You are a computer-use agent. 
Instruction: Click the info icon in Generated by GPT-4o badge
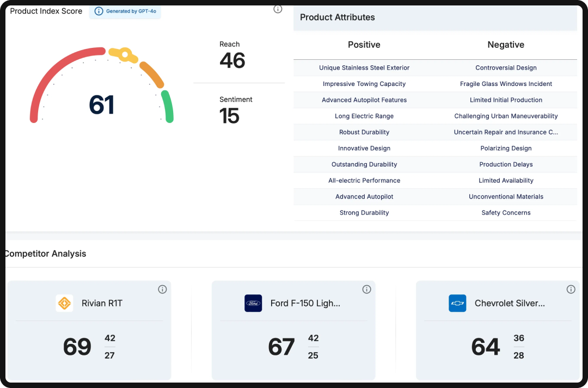[98, 11]
